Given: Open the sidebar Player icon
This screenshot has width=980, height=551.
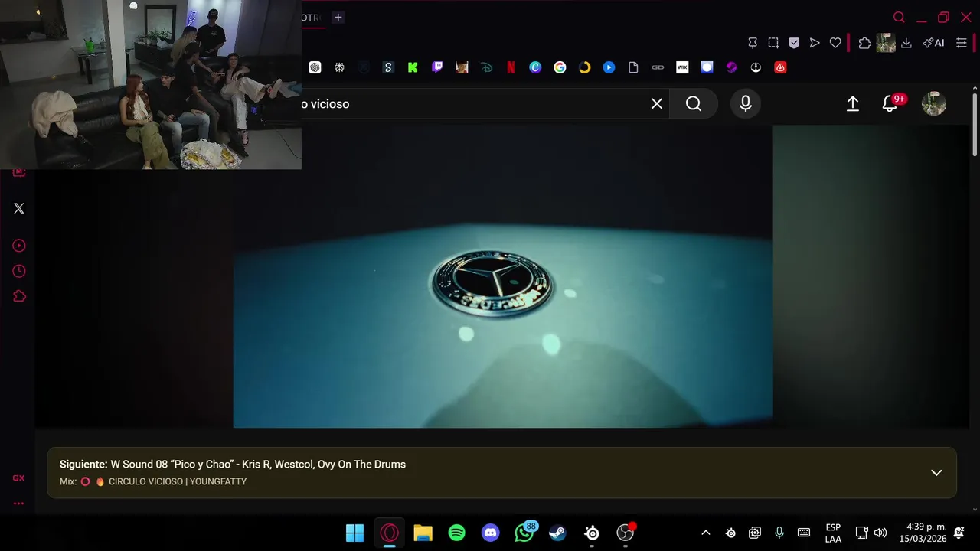Looking at the screenshot, I should coord(19,246).
